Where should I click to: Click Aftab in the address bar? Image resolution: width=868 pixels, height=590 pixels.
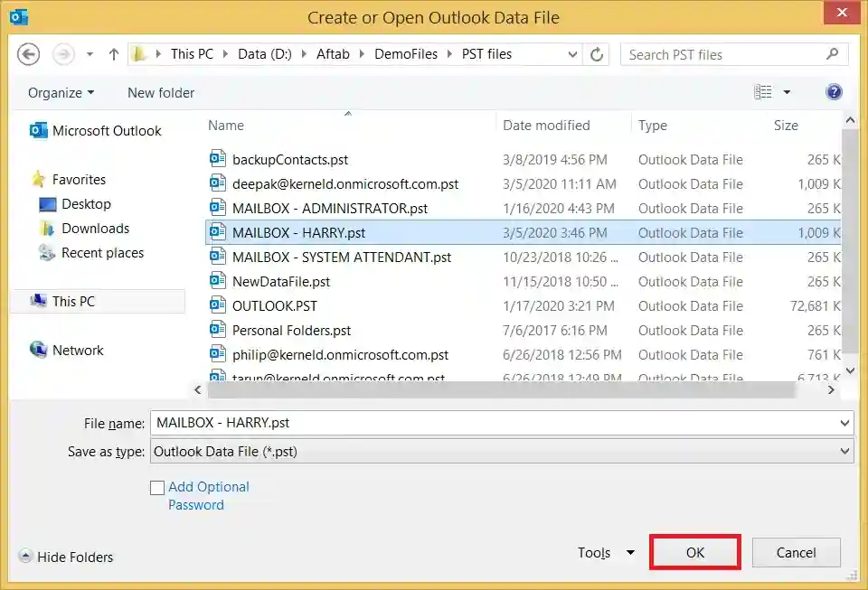tap(333, 54)
